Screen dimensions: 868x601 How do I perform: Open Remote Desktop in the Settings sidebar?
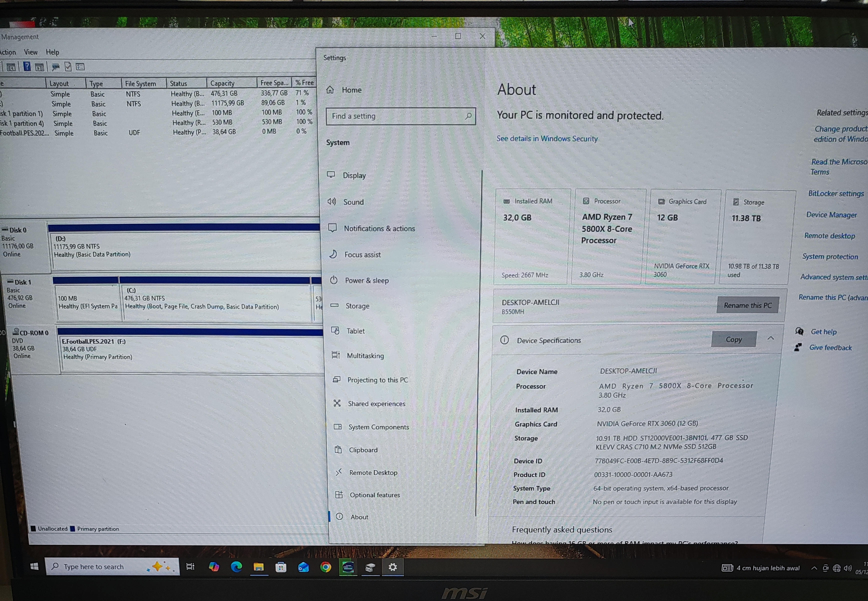pyautogui.click(x=366, y=472)
